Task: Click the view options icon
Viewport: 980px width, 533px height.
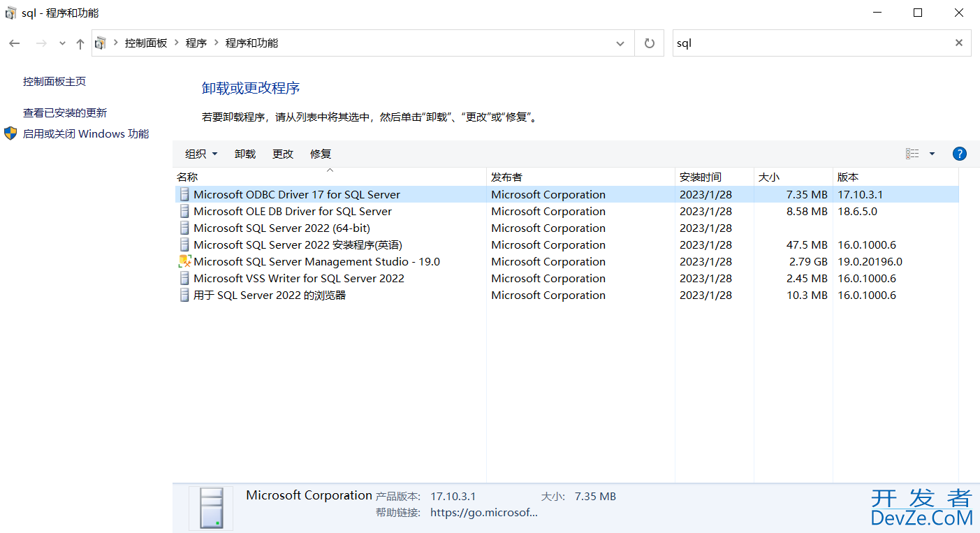Action: point(912,154)
